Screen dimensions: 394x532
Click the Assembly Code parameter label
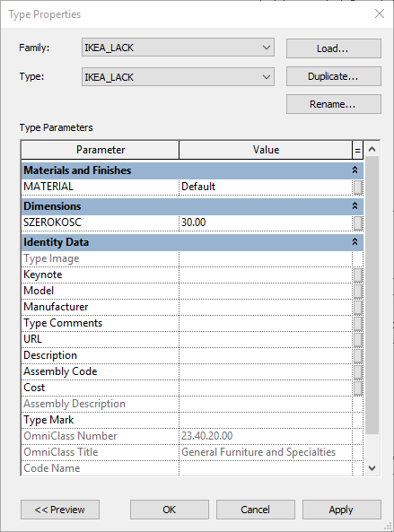(60, 371)
